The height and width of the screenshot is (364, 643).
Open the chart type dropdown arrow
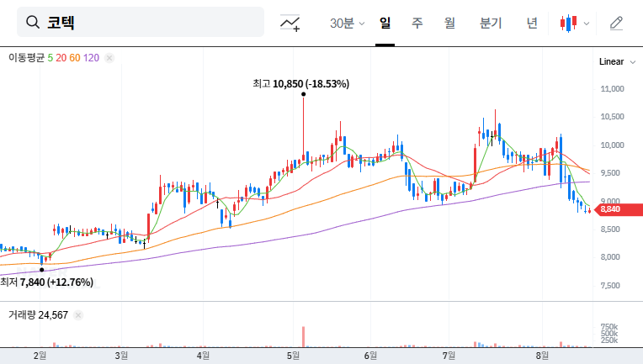click(x=587, y=24)
